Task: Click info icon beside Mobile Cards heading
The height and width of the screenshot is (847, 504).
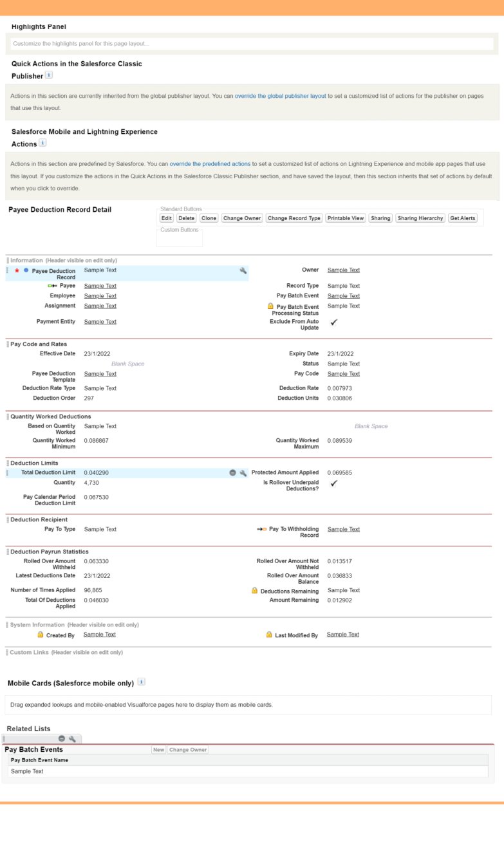Action: pos(142,682)
